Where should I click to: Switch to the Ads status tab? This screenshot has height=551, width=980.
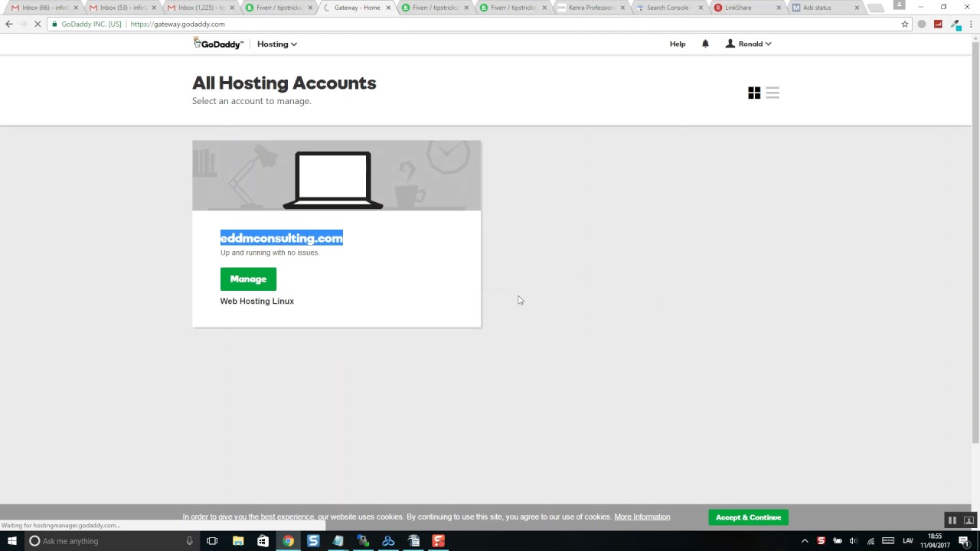click(825, 8)
